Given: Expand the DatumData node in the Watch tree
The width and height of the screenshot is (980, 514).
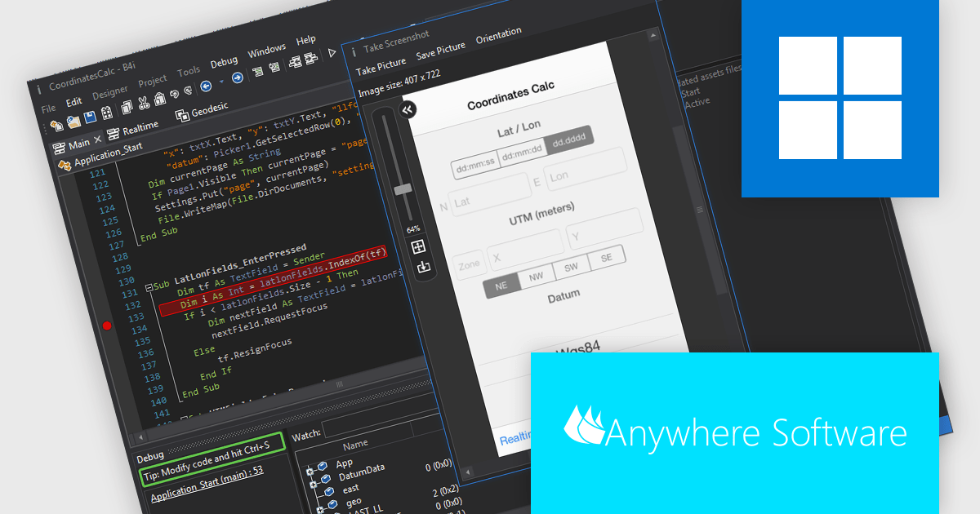Looking at the screenshot, I should [x=313, y=484].
